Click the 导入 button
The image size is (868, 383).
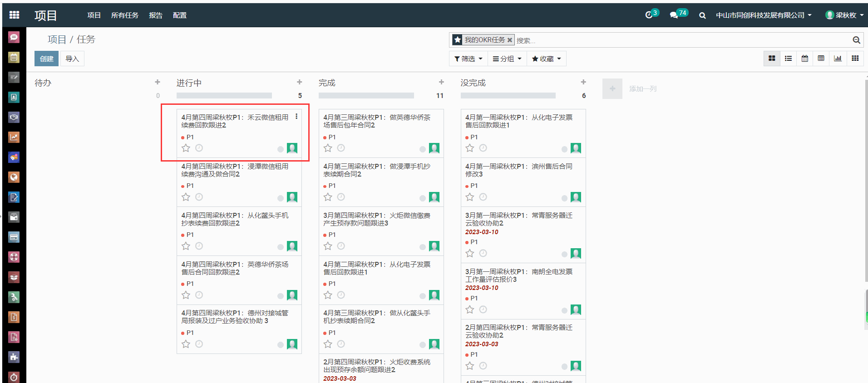(72, 59)
